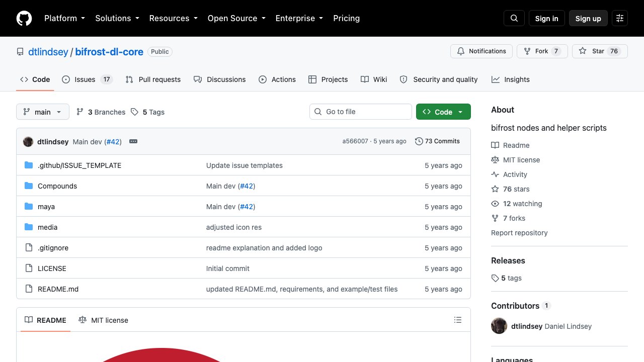The image size is (644, 362).
Task: Open 'readme explanation and added logo' commit
Action: pyautogui.click(x=264, y=248)
